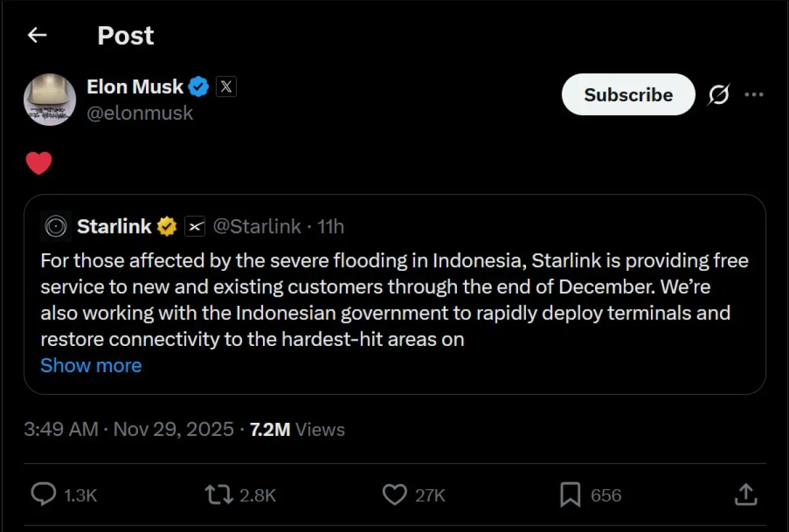Share the post using the upload icon

745,493
